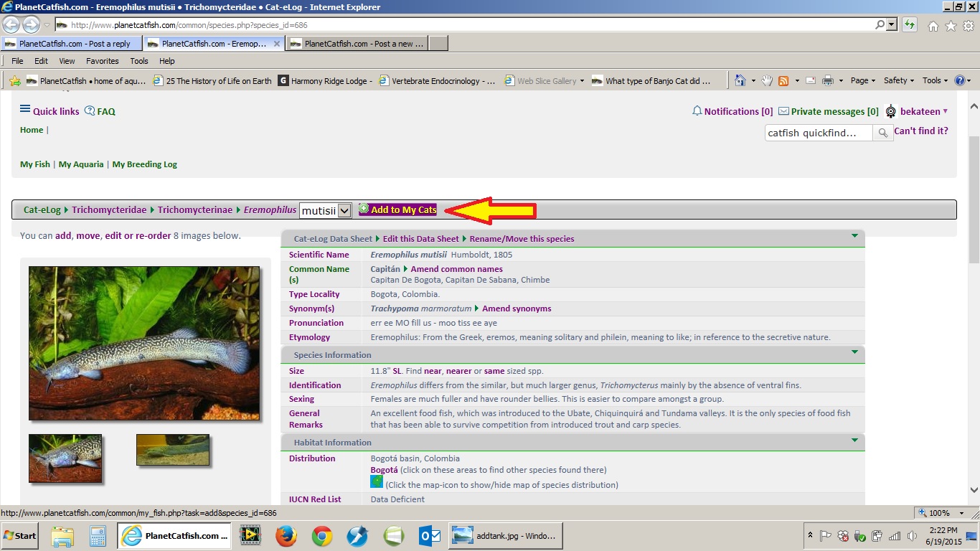Viewport: 980px width, 551px height.
Task: Click the Bogotá distribution area link
Action: [384, 470]
